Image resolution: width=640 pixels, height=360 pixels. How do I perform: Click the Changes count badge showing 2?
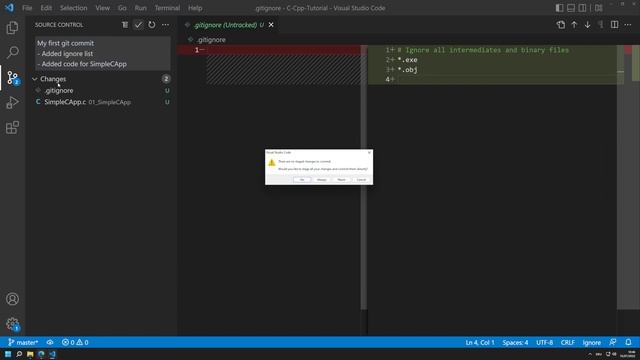(166, 79)
